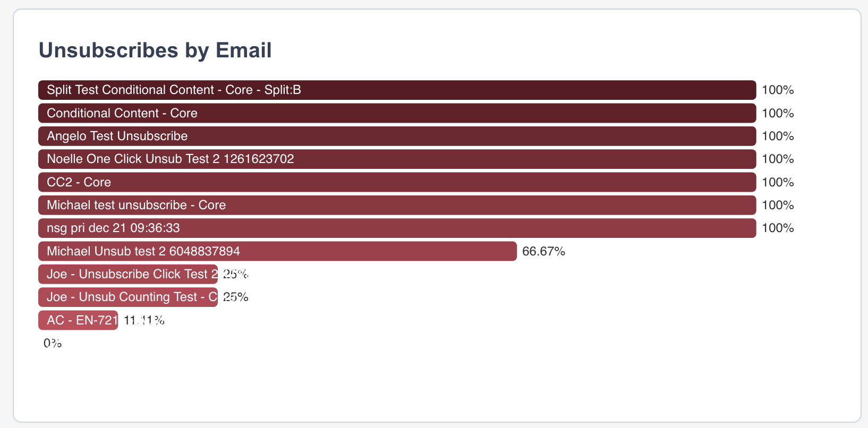
Task: Click 100% label beside Angelo Test Unsubscribe
Action: [778, 136]
